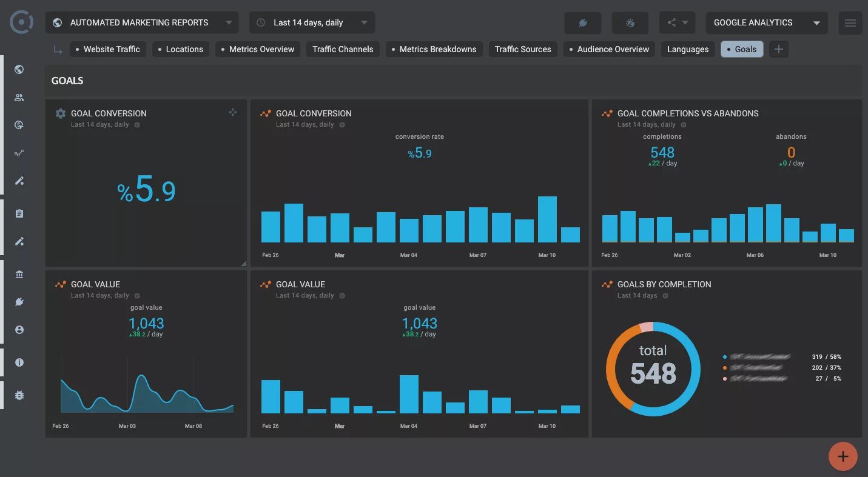Open the gear settings of the Goal Conversion widget
The image size is (868, 477).
point(60,113)
